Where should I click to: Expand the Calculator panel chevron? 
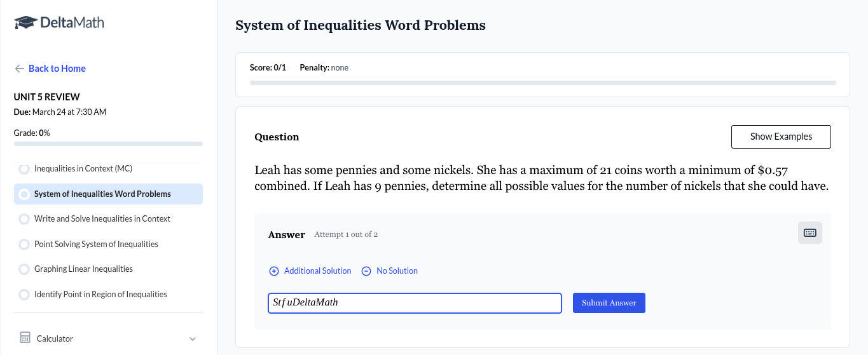coord(193,338)
